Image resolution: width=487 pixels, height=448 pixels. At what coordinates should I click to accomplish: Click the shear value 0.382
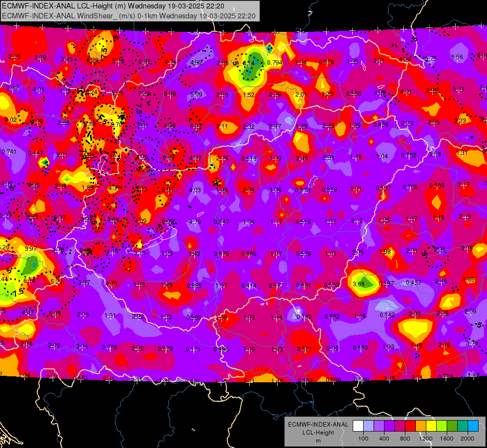[x=304, y=317]
